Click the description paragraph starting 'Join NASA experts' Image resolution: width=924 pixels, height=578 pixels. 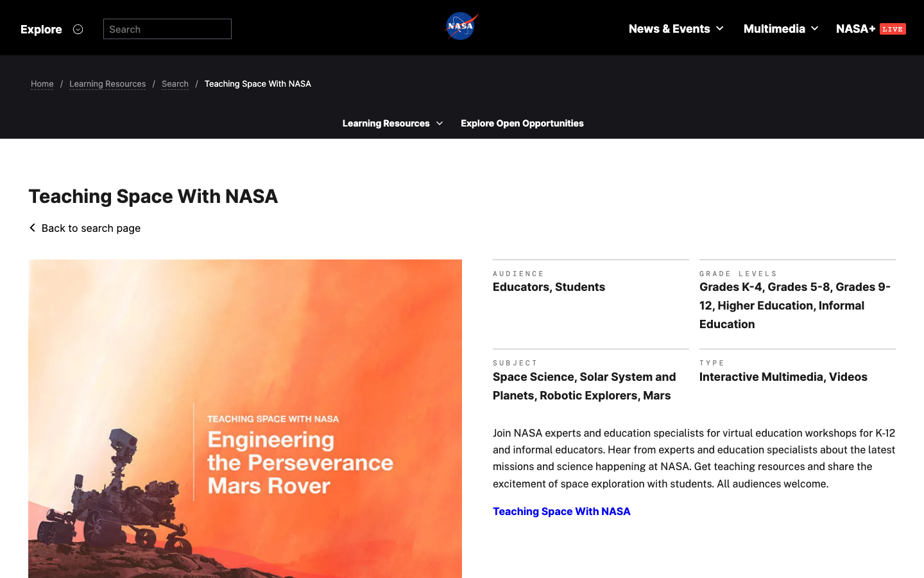coord(694,459)
